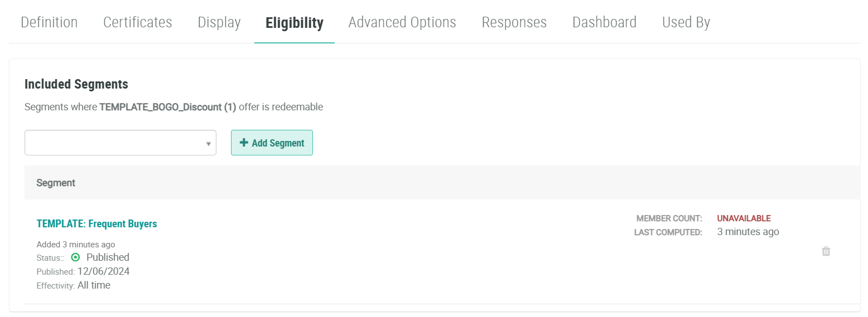Open the Dashboard tab

[x=604, y=23]
